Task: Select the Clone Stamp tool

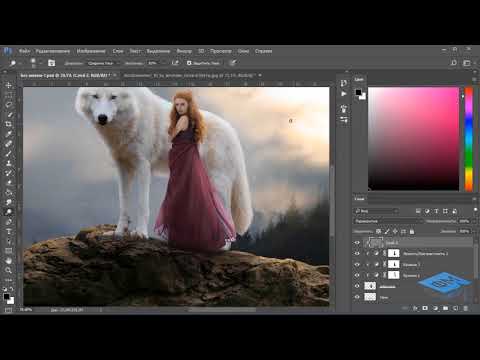Action: (9, 163)
